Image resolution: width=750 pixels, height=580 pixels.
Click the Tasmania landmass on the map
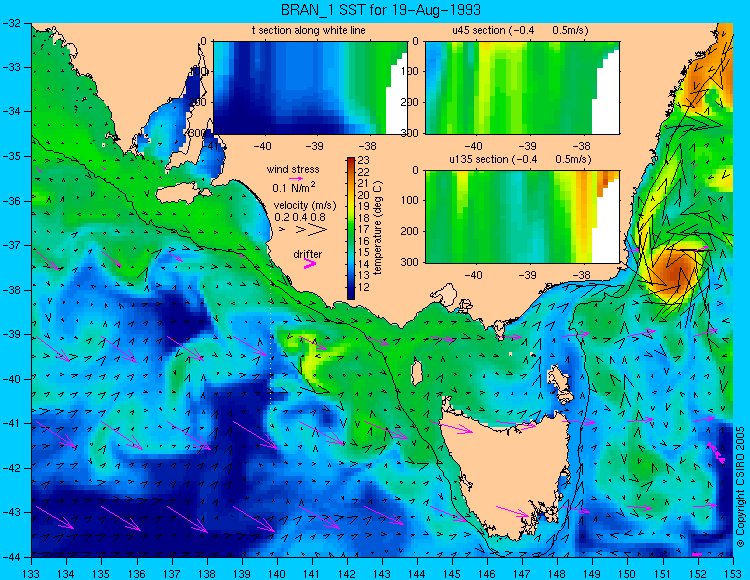tap(505, 473)
